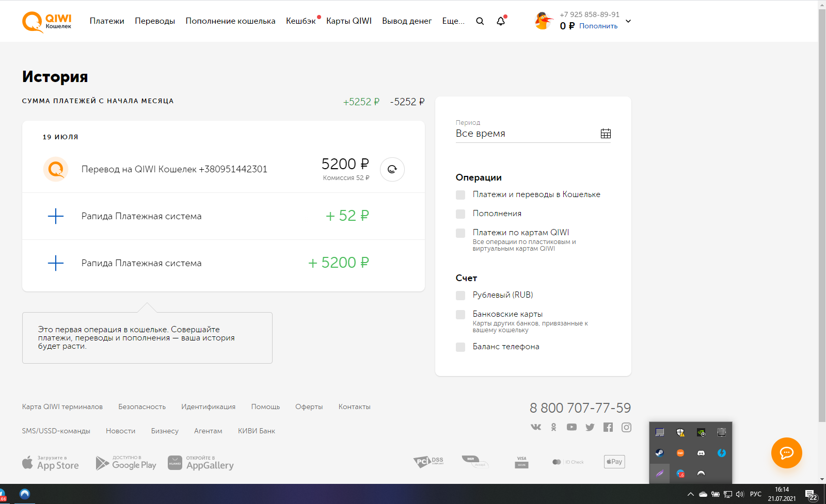Image resolution: width=826 pixels, height=504 pixels.
Task: Click the PCI DSS compliance badge
Action: [428, 462]
